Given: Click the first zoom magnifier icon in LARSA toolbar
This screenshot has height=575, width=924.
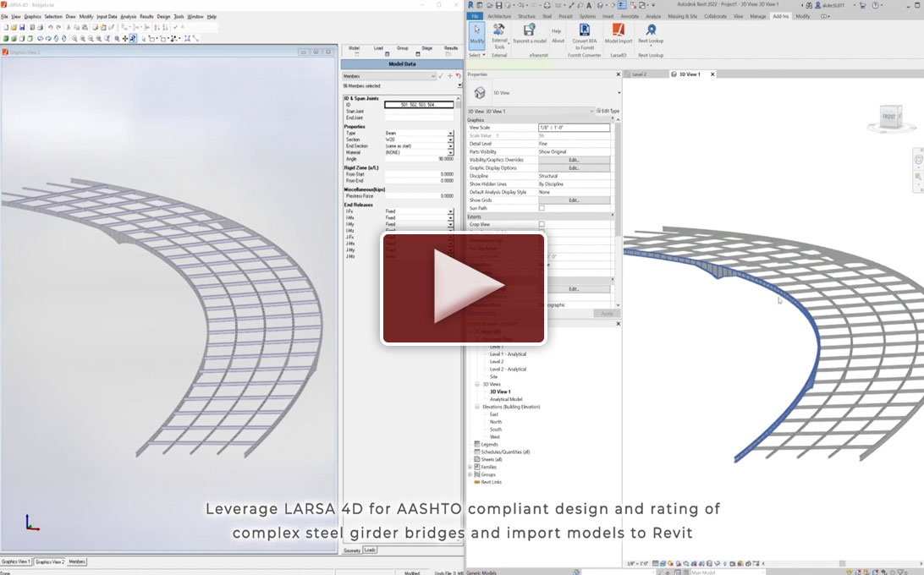Looking at the screenshot, I should (74, 38).
